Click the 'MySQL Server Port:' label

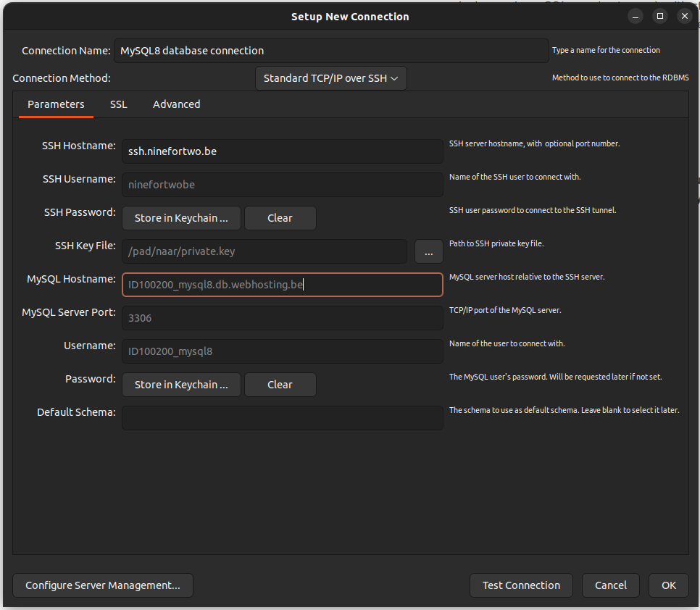pyautogui.click(x=69, y=312)
